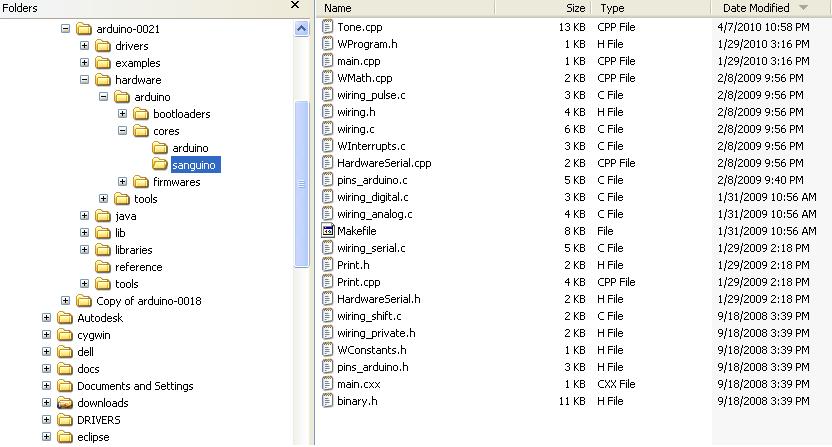Expand the bootloaders folder node
This screenshot has width=832, height=447.
click(123, 114)
